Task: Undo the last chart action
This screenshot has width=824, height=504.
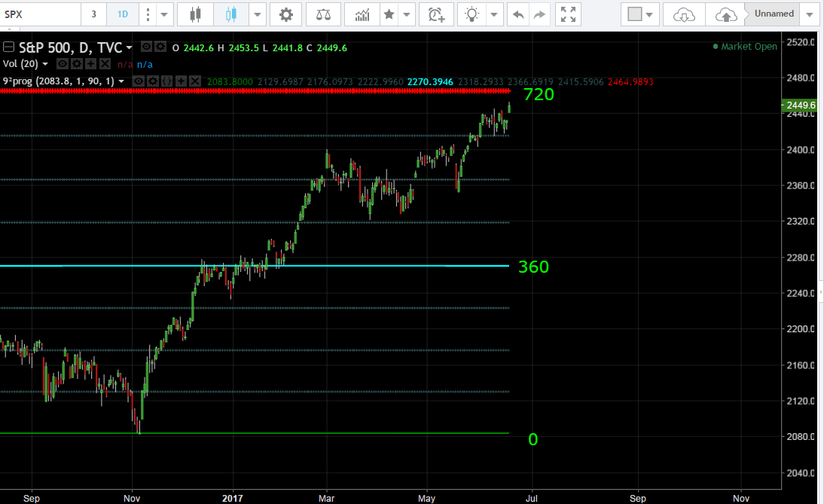Action: [517, 14]
